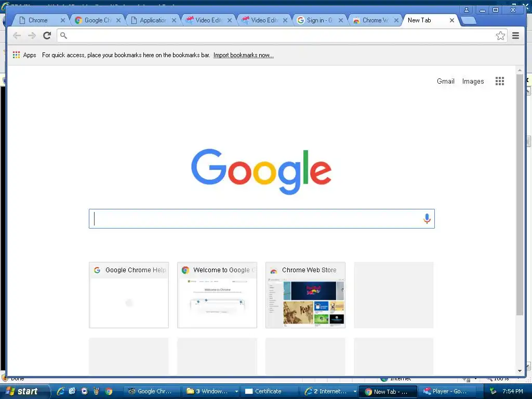Switch to Certificate window in taskbar

270,391
